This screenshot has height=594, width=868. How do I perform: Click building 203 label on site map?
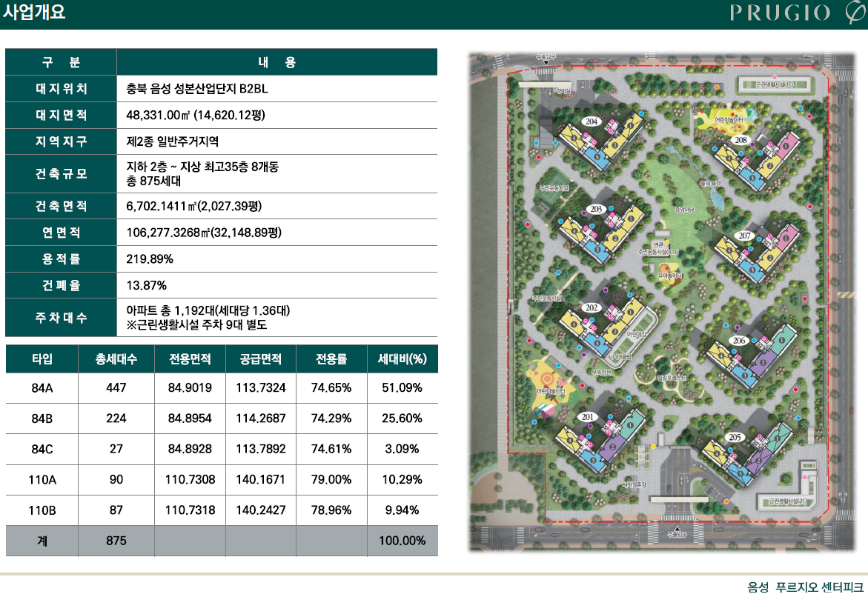(x=596, y=209)
